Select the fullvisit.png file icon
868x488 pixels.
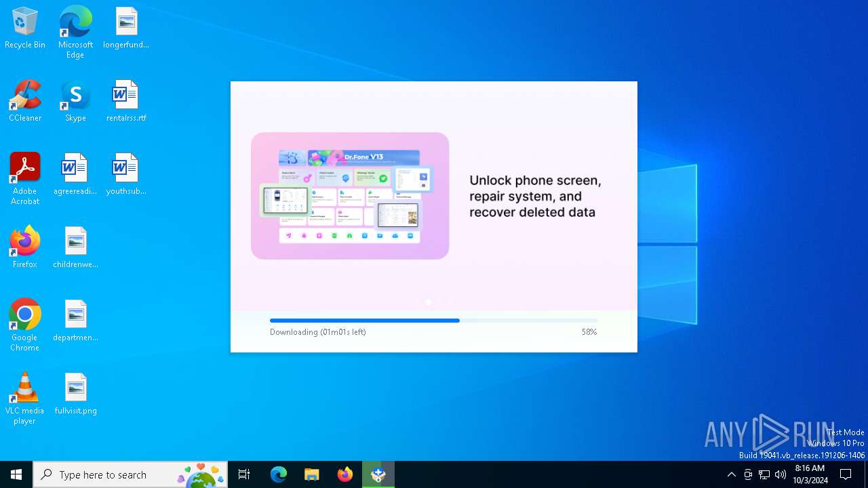[75, 394]
